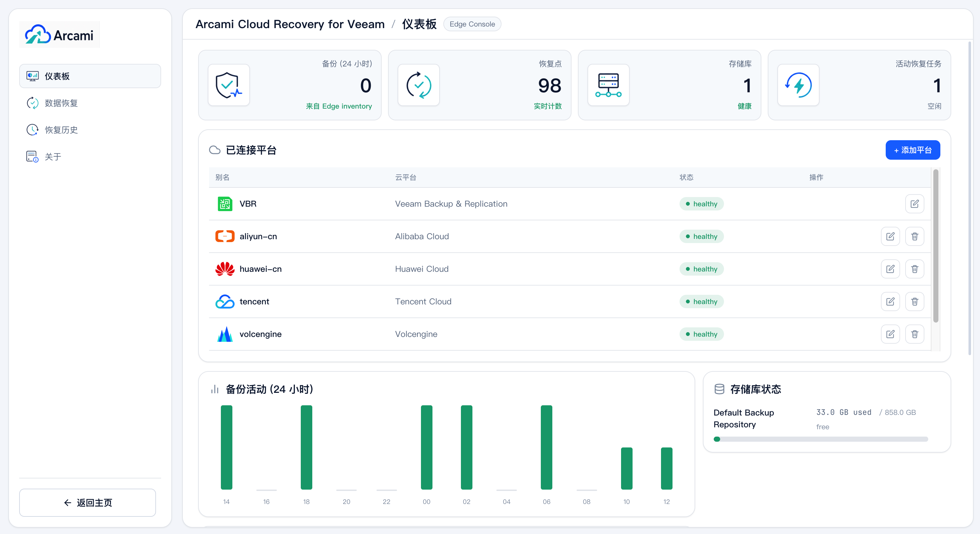Click the 别名 column header
Screen dimensions: 980x534
click(x=222, y=178)
